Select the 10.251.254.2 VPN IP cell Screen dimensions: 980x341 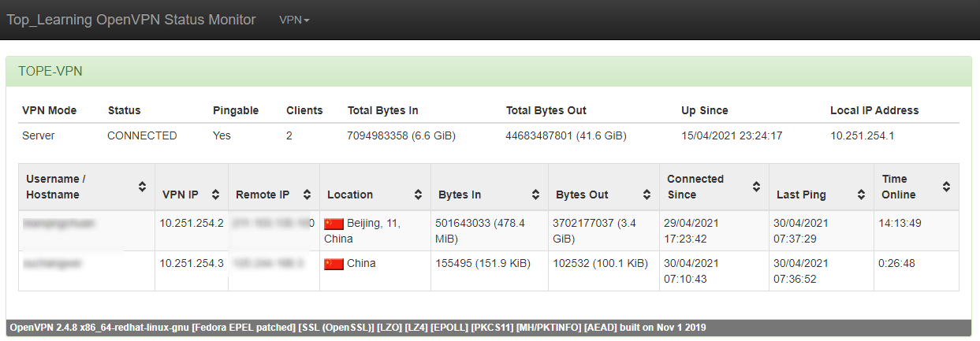click(192, 223)
